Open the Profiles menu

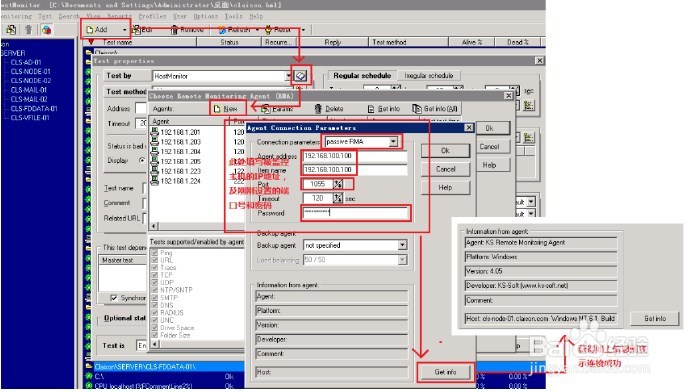(x=152, y=16)
